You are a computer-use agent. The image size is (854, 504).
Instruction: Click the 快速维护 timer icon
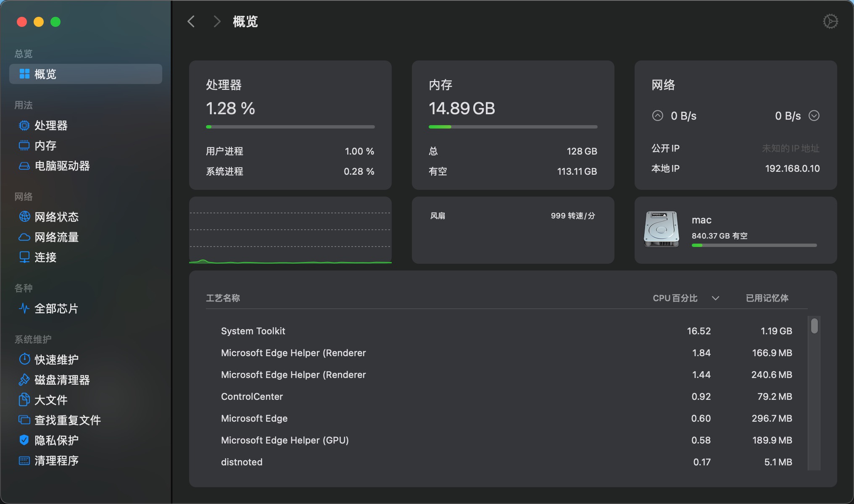point(24,360)
